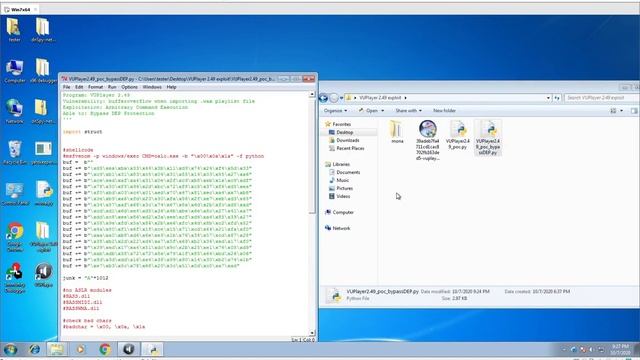
Task: Select Music under Libraries
Action: pyautogui.click(x=342, y=180)
